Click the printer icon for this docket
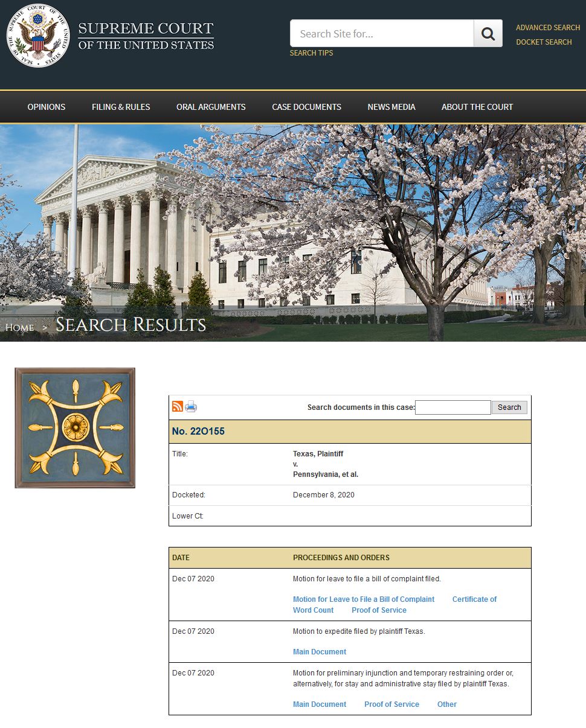 (x=191, y=406)
